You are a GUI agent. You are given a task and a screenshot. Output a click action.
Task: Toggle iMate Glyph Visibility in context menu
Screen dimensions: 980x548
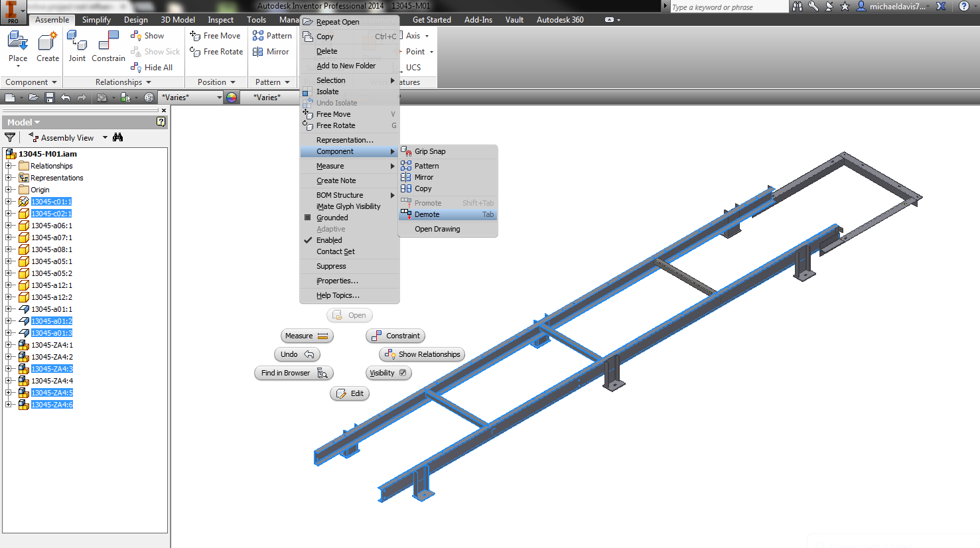tap(350, 206)
